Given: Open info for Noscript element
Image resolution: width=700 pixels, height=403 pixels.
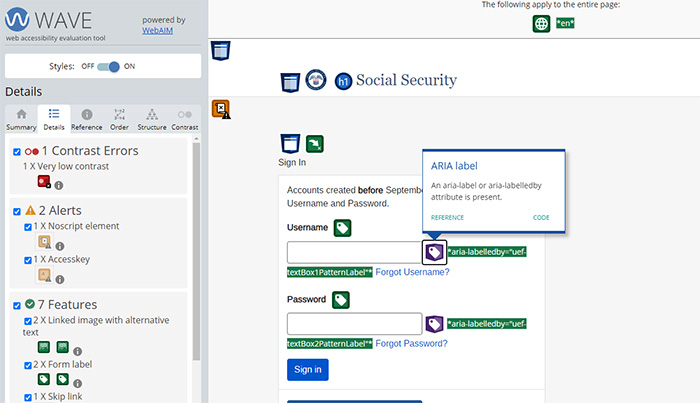Looking at the screenshot, I should tap(60, 246).
